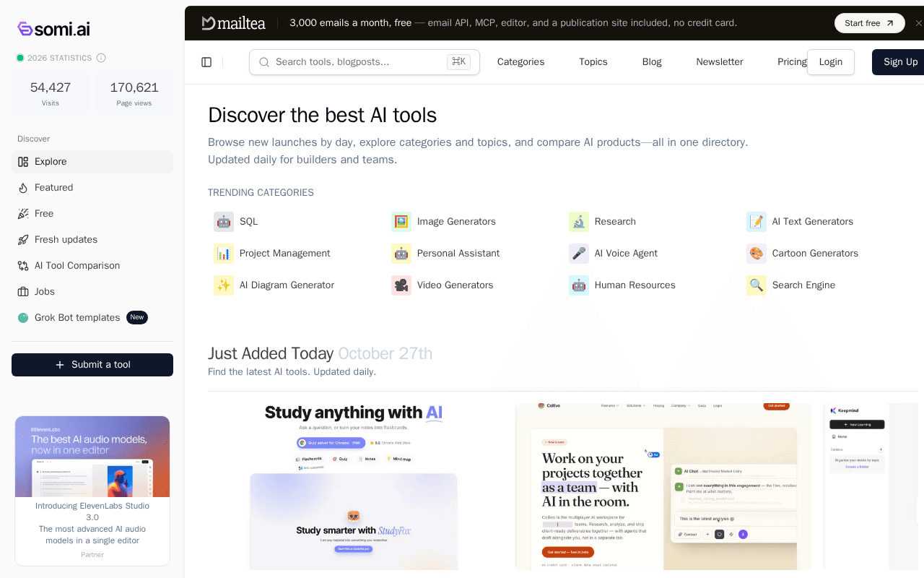Click the AI Diagram Generator sparkle icon
The height and width of the screenshot is (578, 924).
click(x=224, y=285)
